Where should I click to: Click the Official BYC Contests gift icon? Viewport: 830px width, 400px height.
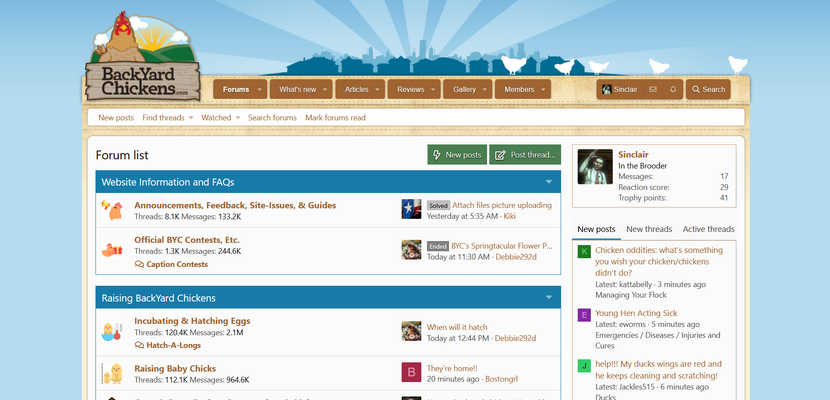pyautogui.click(x=112, y=250)
